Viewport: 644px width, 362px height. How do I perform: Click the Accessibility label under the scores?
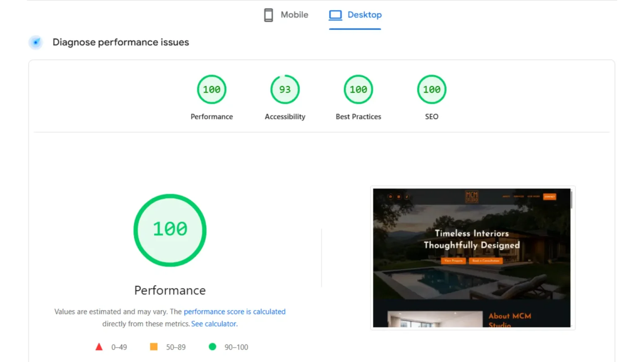[285, 117]
